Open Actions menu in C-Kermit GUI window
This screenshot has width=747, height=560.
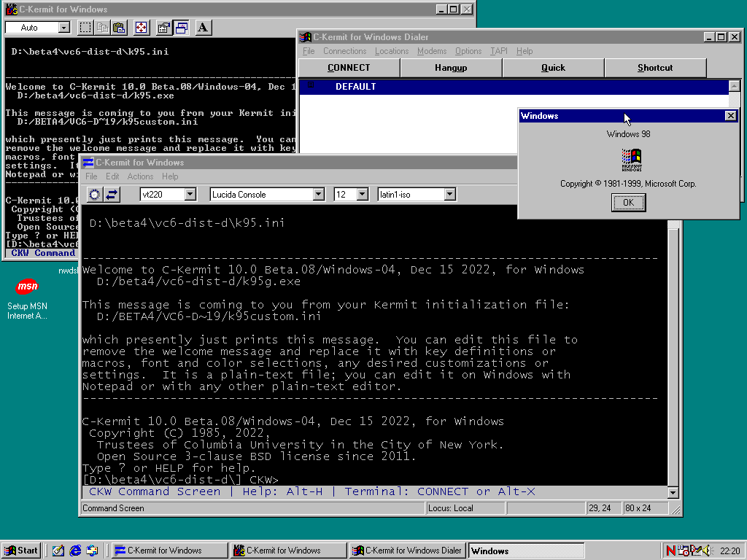point(140,176)
